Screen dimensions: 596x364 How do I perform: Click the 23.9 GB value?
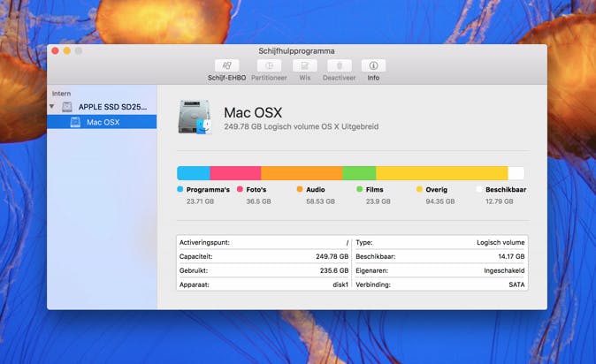378,201
